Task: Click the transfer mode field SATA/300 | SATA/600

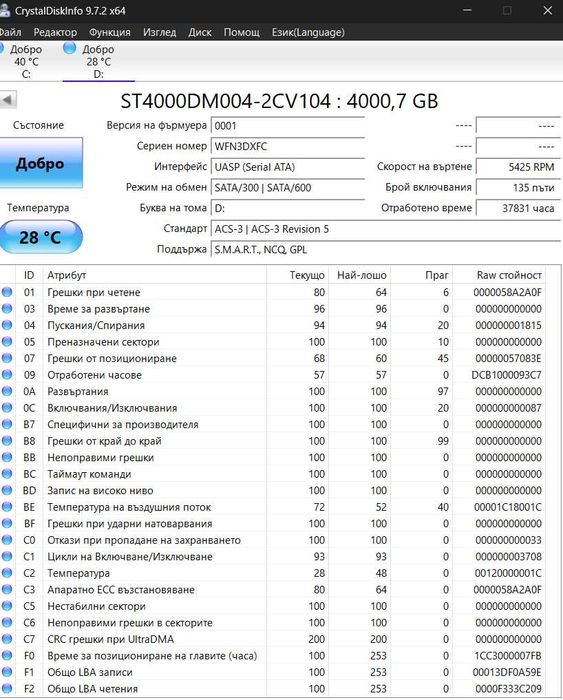Action: pos(288,188)
